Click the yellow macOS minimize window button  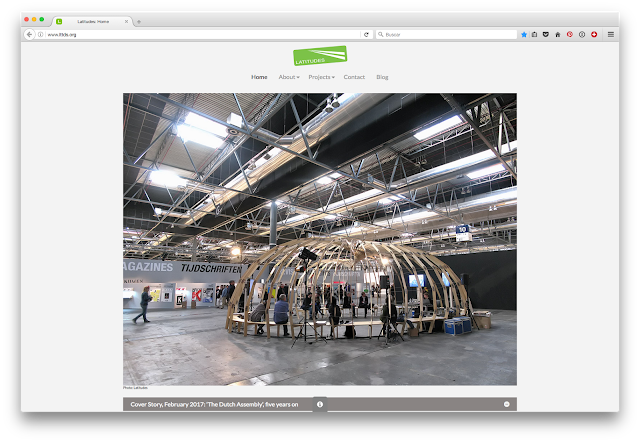click(34, 19)
